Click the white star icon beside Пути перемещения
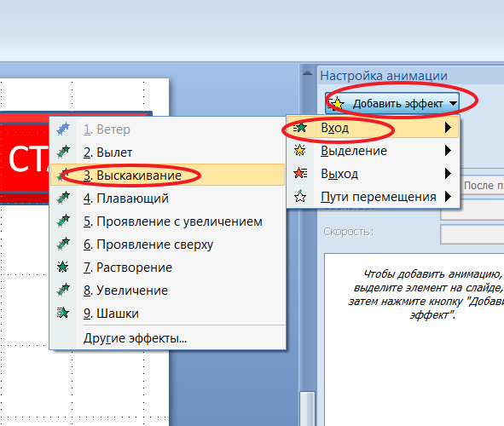The width and height of the screenshot is (504, 426). click(300, 196)
